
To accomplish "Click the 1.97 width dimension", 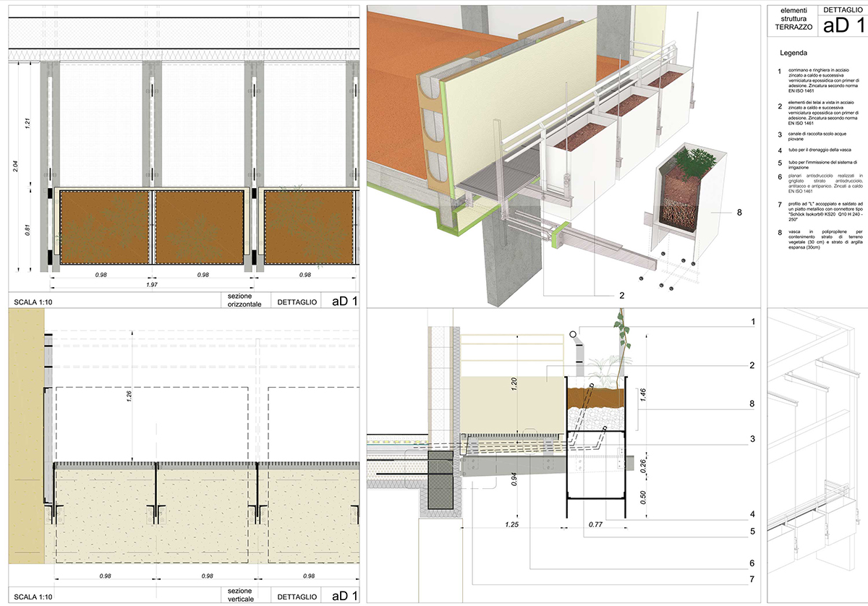I will (153, 285).
